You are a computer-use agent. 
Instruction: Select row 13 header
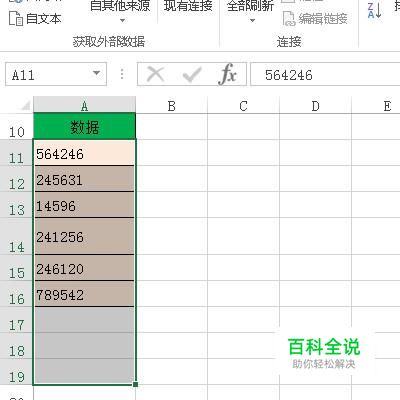click(17, 205)
